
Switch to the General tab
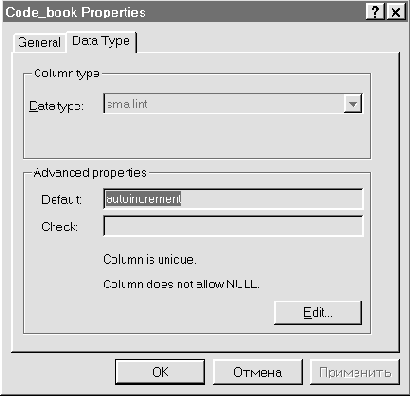coord(40,43)
